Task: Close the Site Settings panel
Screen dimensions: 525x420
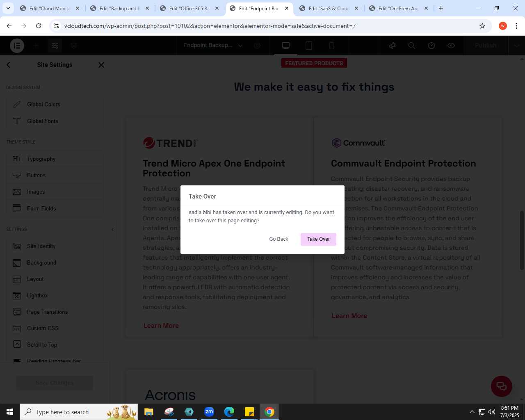Action: point(101,65)
